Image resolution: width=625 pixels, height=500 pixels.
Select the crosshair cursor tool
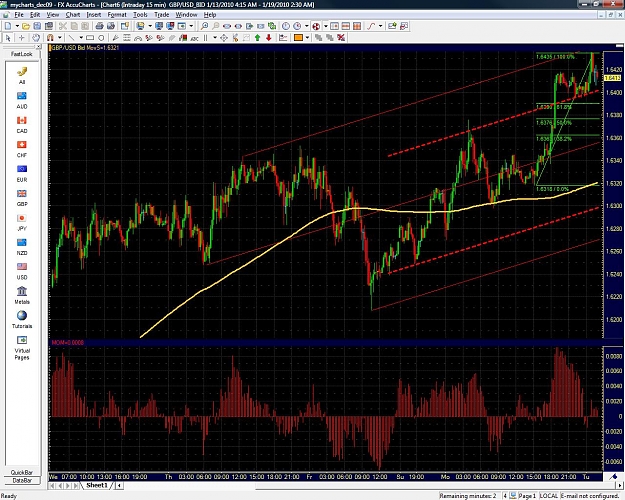pos(22,38)
